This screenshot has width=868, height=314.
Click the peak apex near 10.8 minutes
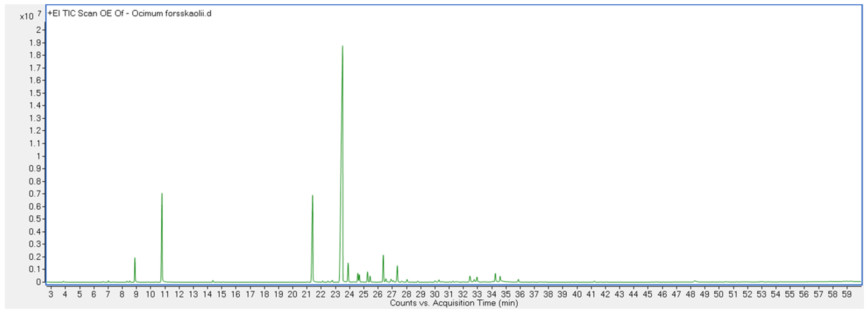click(x=162, y=194)
